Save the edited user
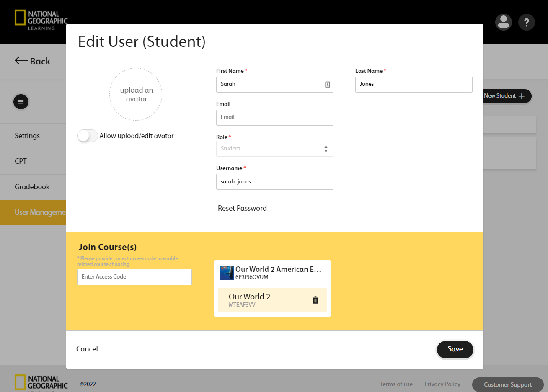 pyautogui.click(x=455, y=349)
